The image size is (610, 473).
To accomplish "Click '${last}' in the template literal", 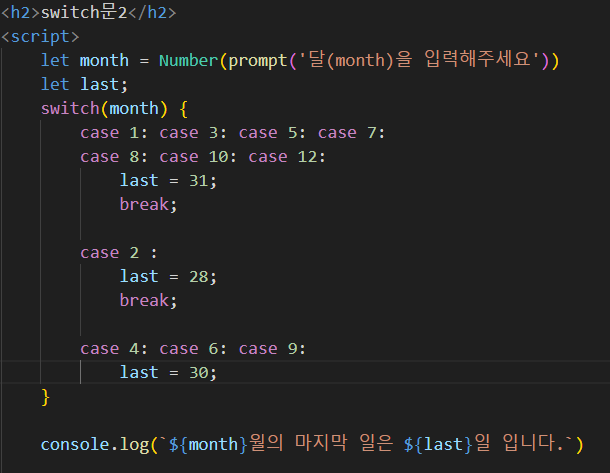I will (438, 445).
